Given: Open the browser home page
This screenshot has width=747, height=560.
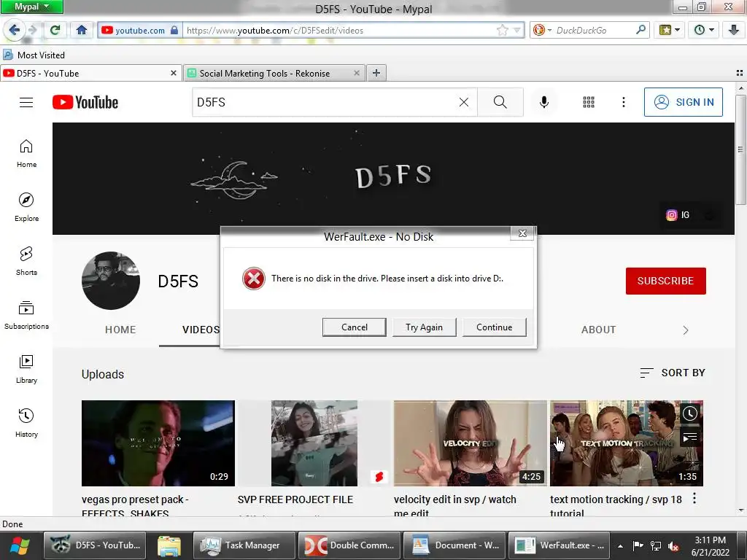Looking at the screenshot, I should click(x=82, y=30).
